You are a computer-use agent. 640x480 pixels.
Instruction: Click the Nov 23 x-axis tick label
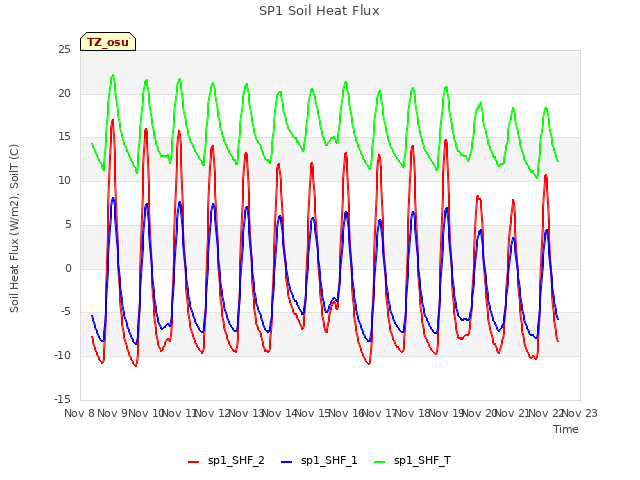[580, 413]
